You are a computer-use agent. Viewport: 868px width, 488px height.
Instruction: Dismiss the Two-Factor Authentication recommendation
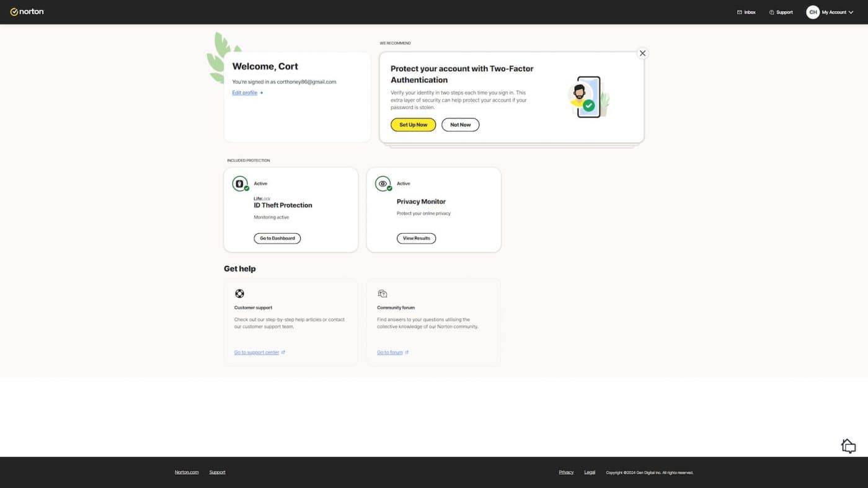(642, 53)
